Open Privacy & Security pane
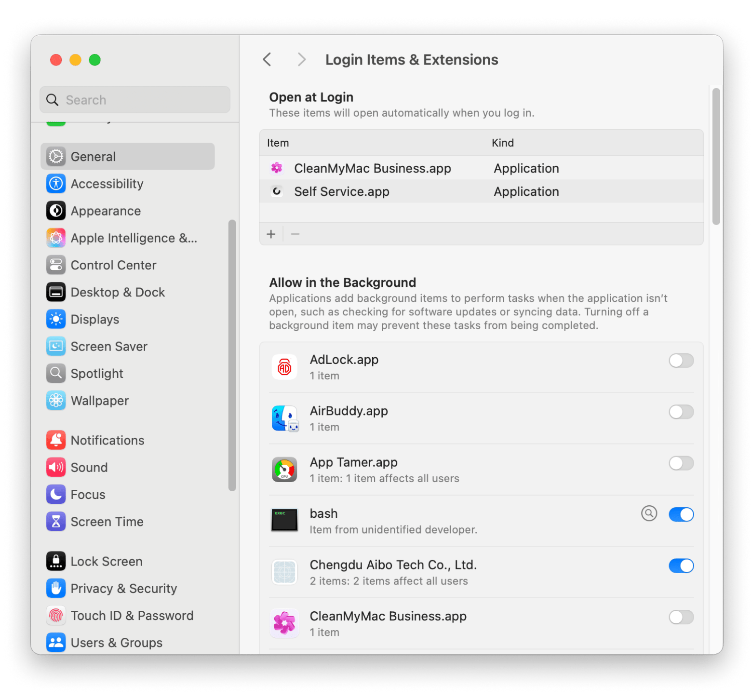 point(128,588)
